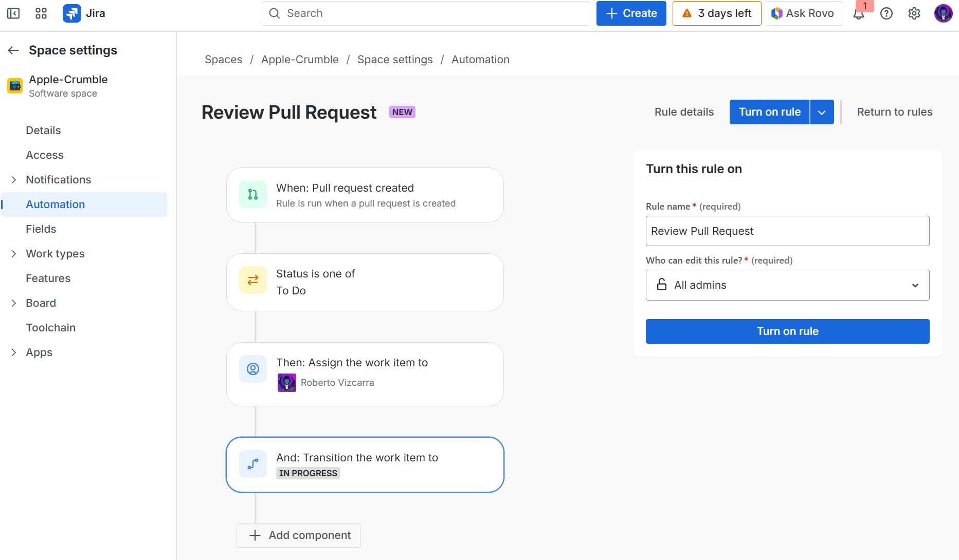This screenshot has height=560, width=959.
Task: Open the settings gear icon
Action: pyautogui.click(x=914, y=13)
